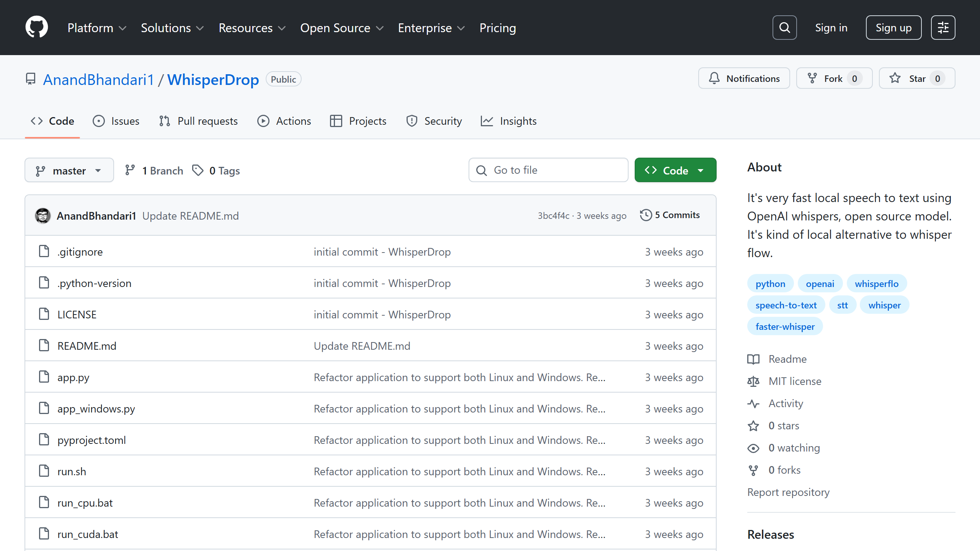Click the GitHub logo icon

tap(37, 27)
